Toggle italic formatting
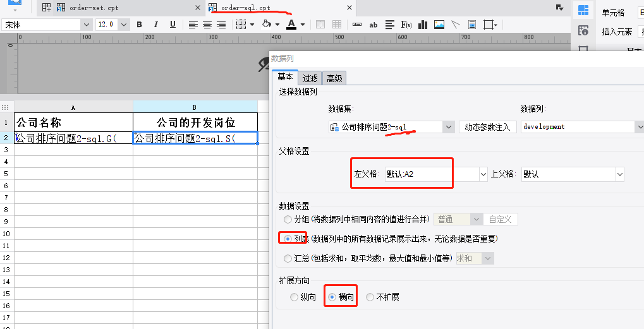The height and width of the screenshot is (329, 644). [155, 25]
